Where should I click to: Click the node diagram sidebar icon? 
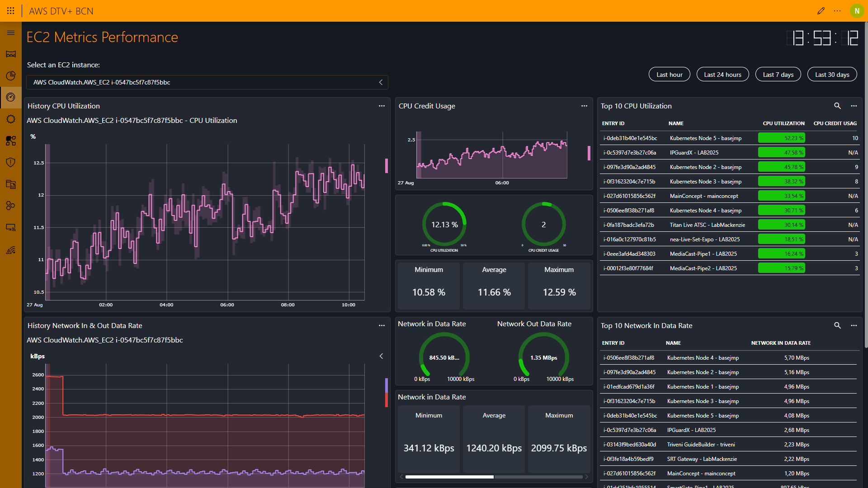11,141
